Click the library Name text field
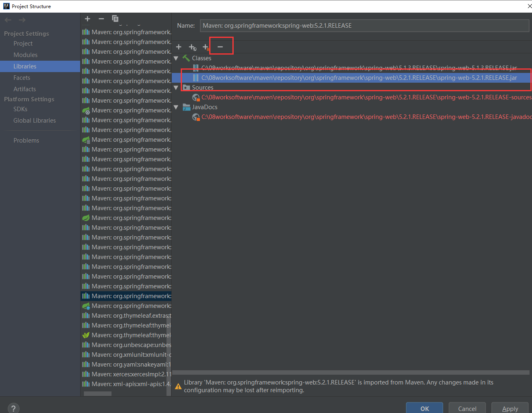The image size is (532, 413). pos(364,26)
